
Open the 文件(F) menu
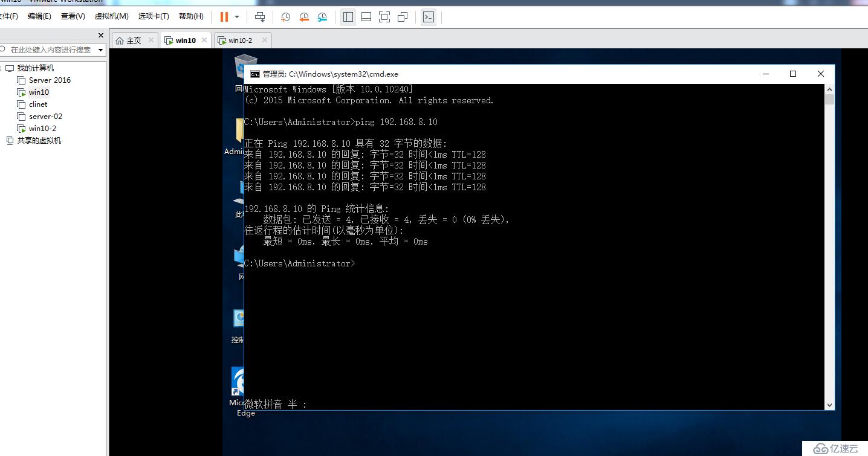click(8, 16)
